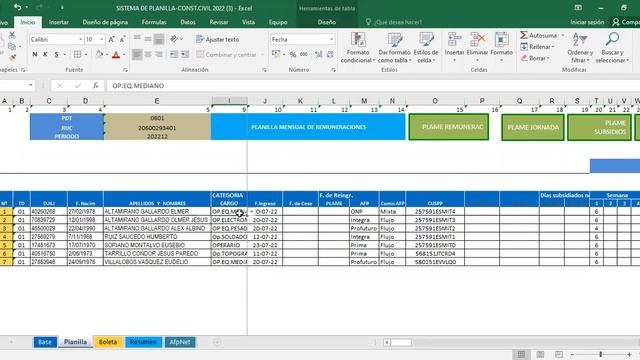Viewport: 640px width, 360px height.
Task: Click the PLAME SUBSIDIOS green button
Action: 599,127
